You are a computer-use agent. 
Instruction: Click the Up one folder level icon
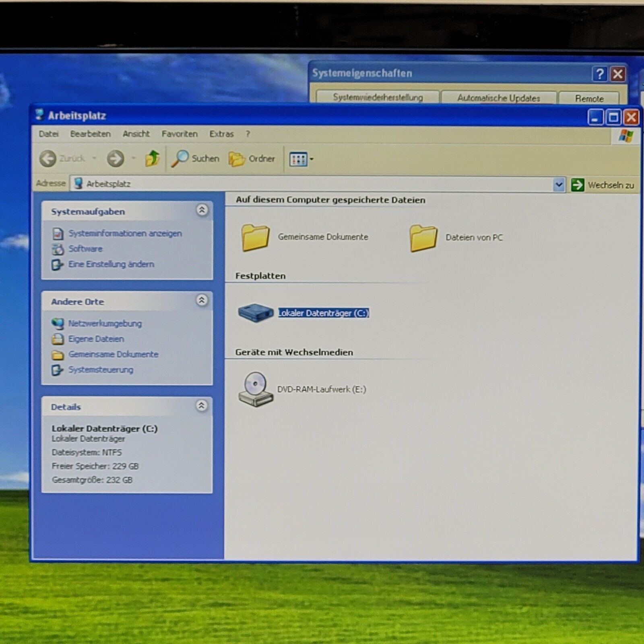pos(152,159)
